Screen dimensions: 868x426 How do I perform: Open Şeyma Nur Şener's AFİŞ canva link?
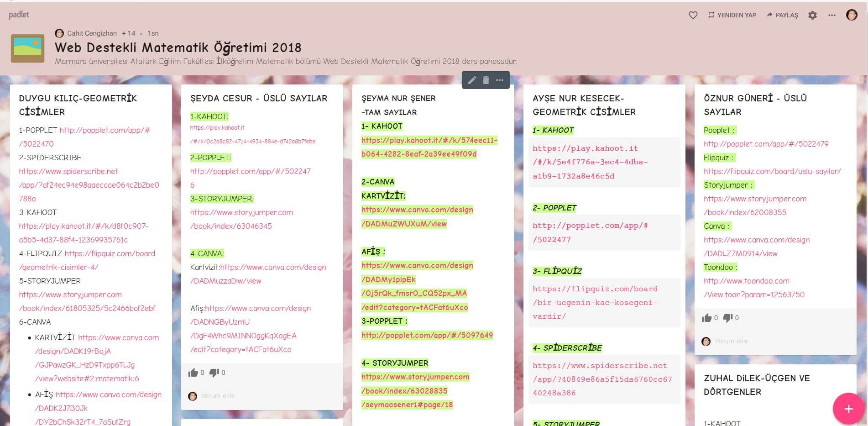click(x=417, y=286)
